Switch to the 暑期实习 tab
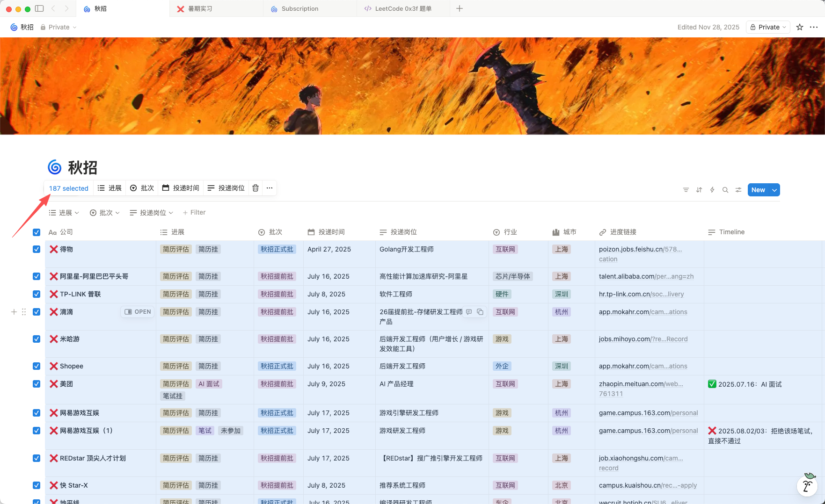Image resolution: width=825 pixels, height=504 pixels. (x=216, y=8)
